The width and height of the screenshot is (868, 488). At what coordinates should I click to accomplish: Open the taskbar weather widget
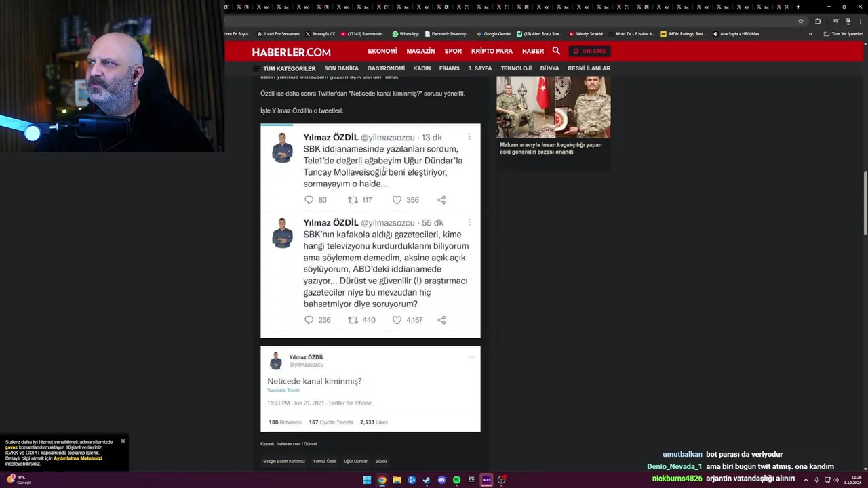[x=18, y=480]
